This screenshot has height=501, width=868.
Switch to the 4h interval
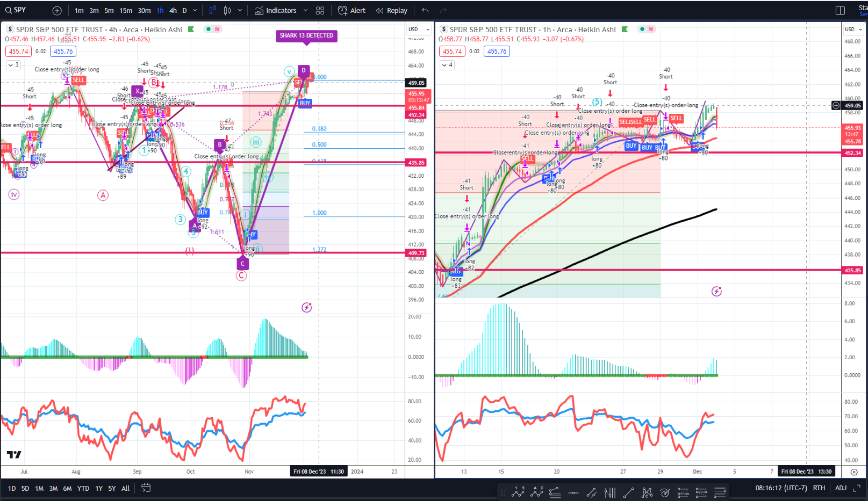(x=173, y=10)
